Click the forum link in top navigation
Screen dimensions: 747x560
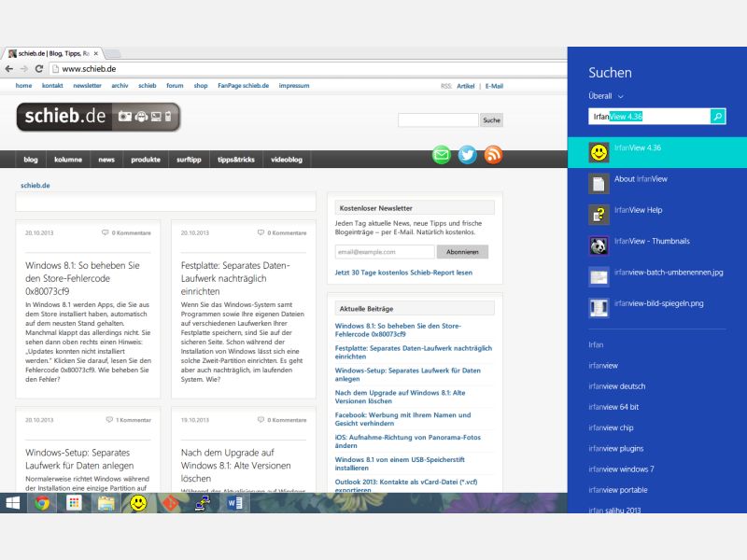coord(175,86)
